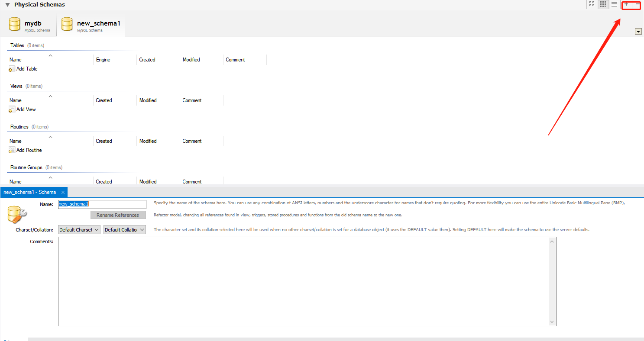Sort Routines list by Comment column
This screenshot has width=644, height=341.
click(201, 141)
